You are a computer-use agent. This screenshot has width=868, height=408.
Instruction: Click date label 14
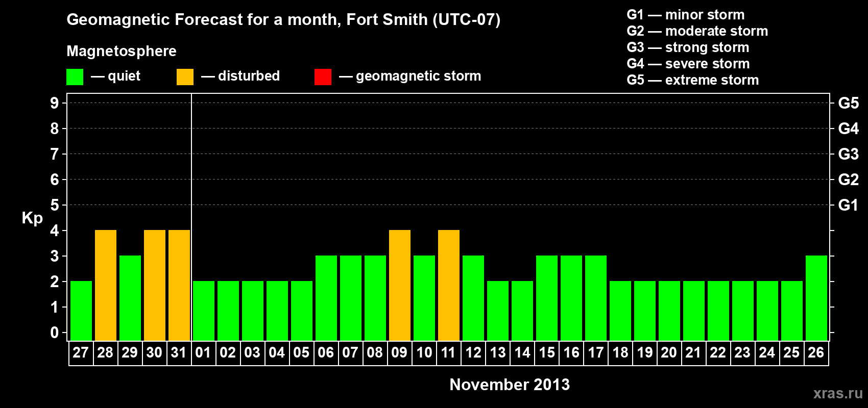[x=522, y=352]
